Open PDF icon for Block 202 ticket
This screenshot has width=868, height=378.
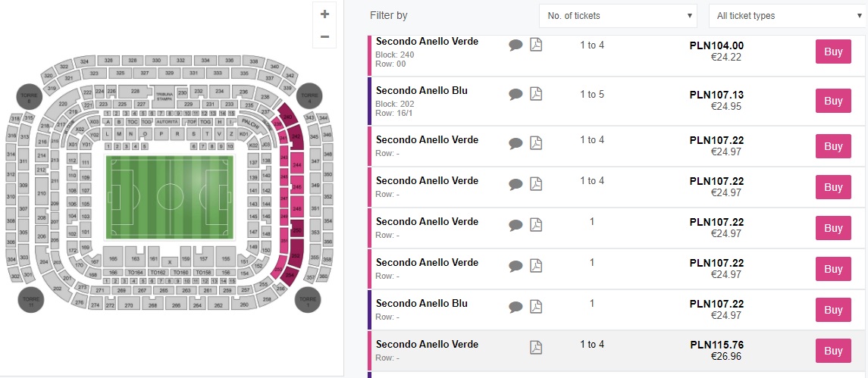536,95
